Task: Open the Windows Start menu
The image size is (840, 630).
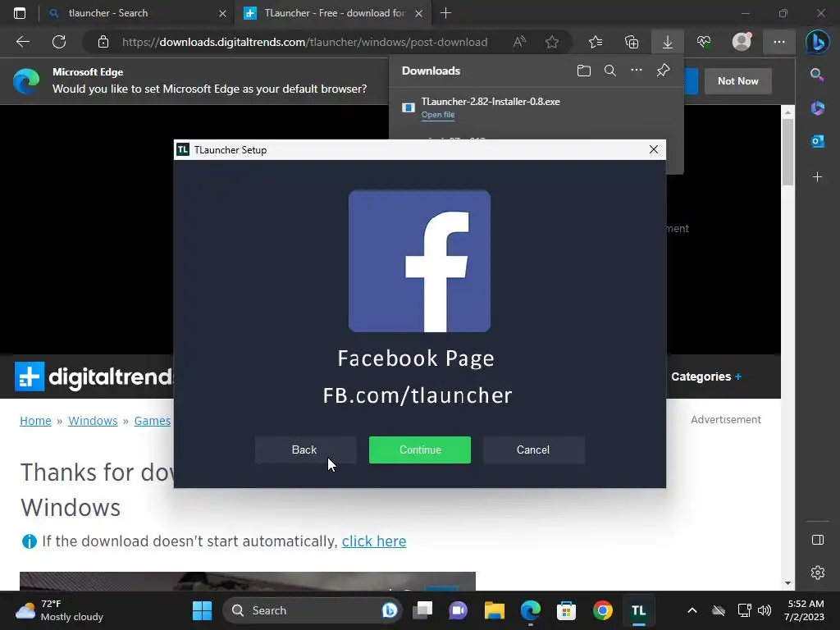Action: (x=202, y=610)
